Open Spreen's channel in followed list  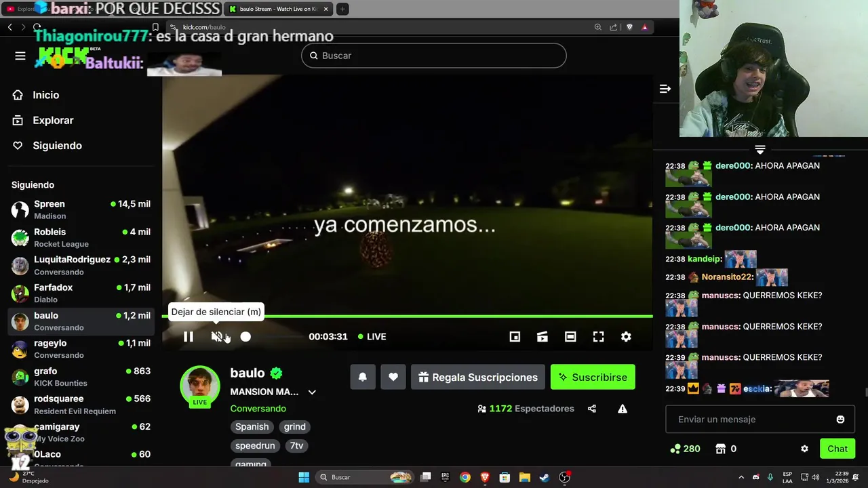pos(81,209)
